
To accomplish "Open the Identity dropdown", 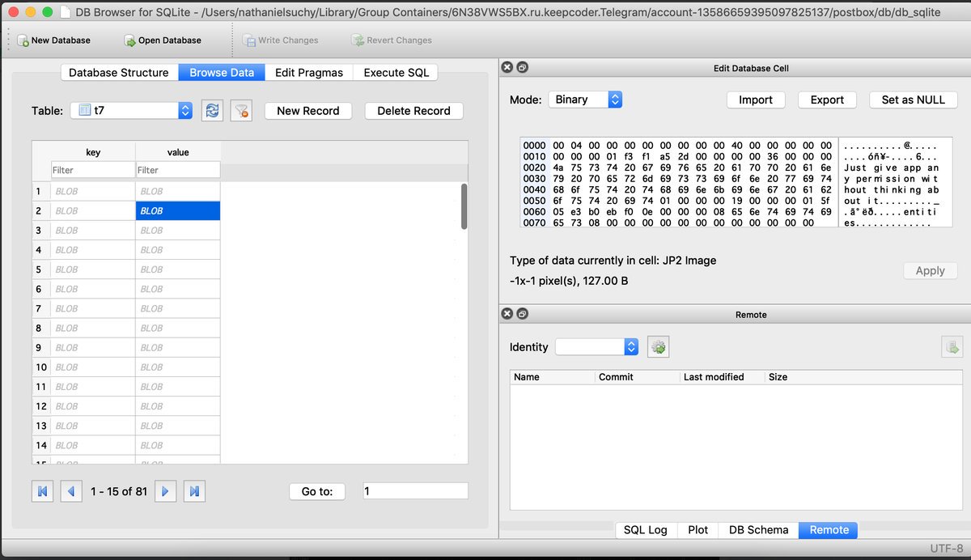I will (x=597, y=347).
